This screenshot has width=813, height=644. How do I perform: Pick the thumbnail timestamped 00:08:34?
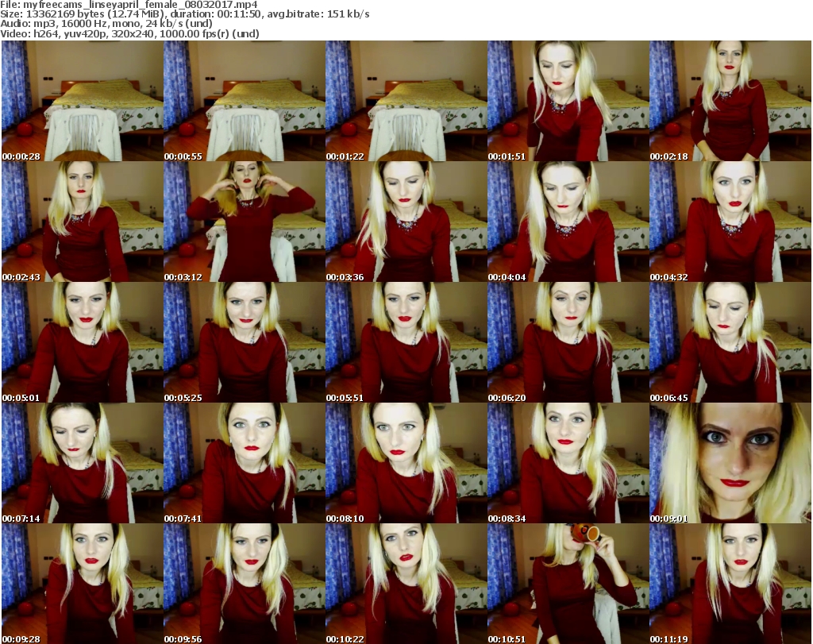(568, 463)
